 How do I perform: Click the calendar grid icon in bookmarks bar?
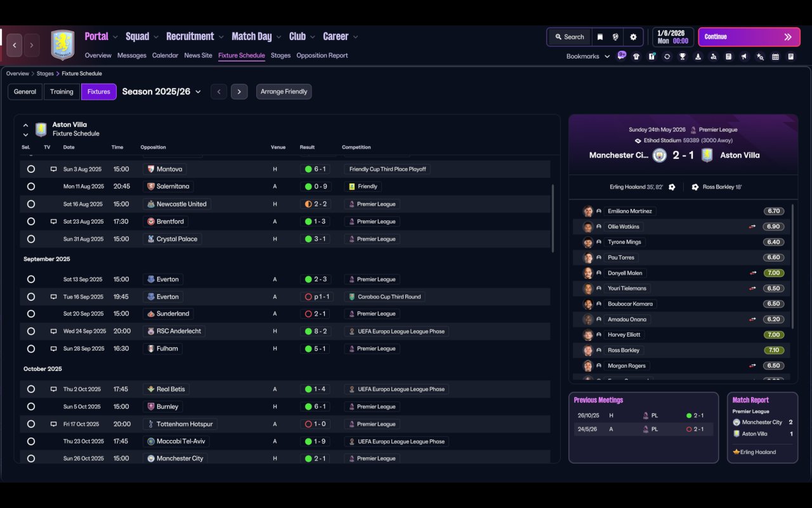775,57
